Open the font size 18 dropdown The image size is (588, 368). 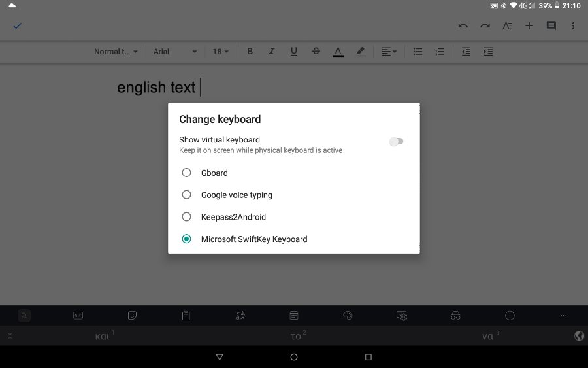tap(221, 52)
